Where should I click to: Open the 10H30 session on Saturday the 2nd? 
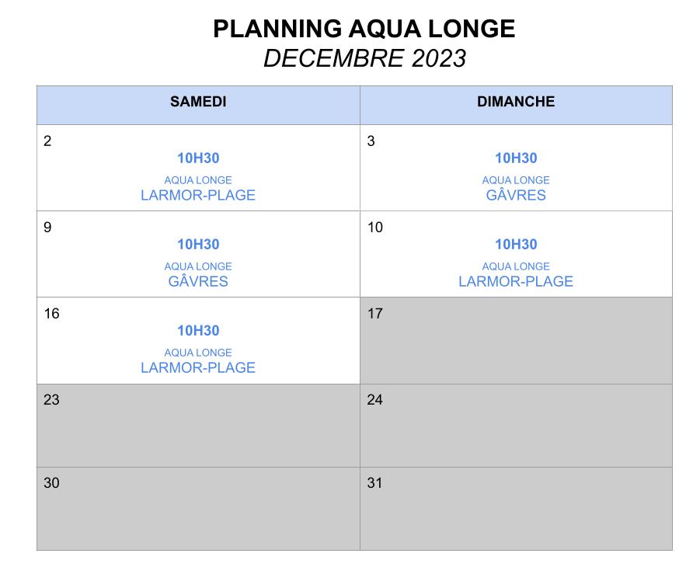coord(198,158)
